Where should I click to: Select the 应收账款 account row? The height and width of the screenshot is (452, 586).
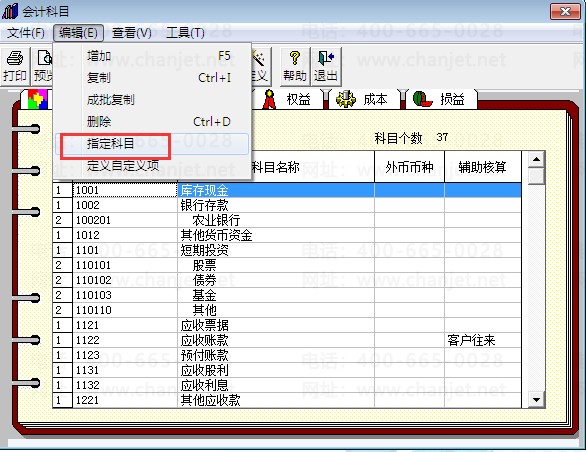point(287,340)
